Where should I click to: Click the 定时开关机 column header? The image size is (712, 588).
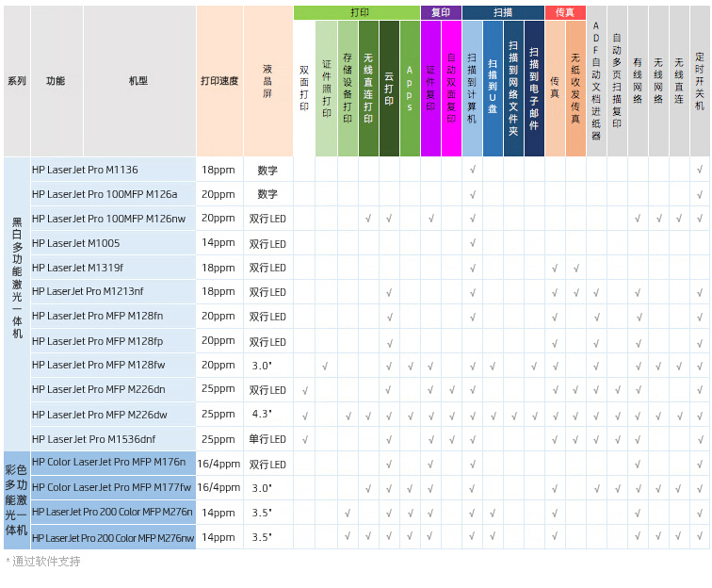(700, 81)
